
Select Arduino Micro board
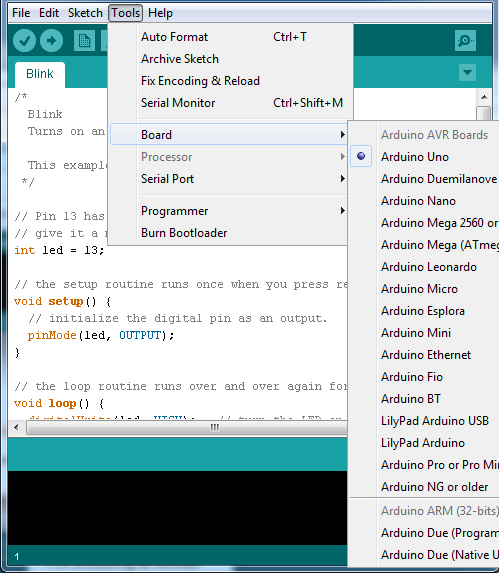424,289
